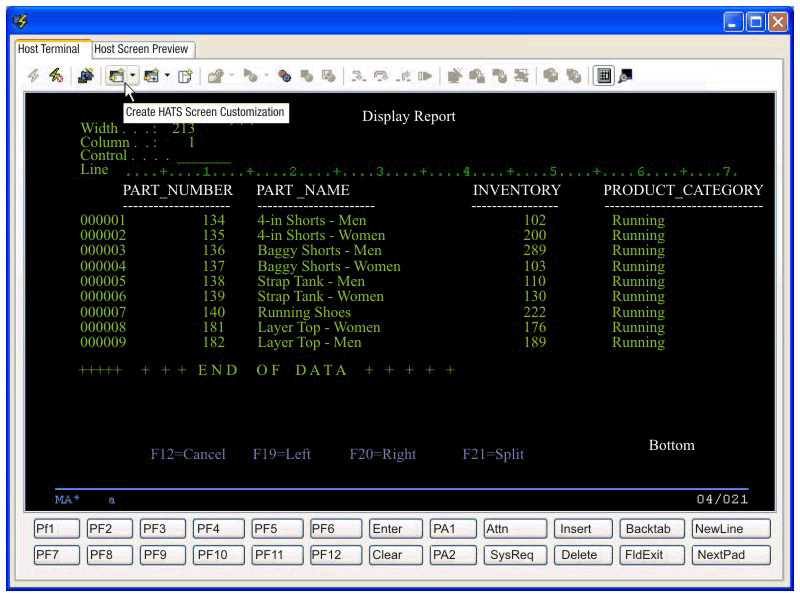Click the PF7 keypad button
800x596 pixels.
(x=57, y=555)
